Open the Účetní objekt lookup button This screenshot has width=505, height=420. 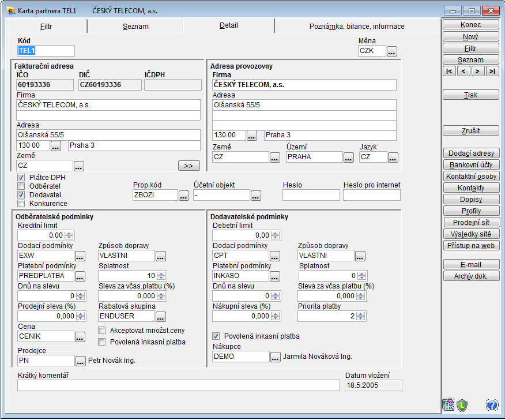pyautogui.click(x=256, y=196)
